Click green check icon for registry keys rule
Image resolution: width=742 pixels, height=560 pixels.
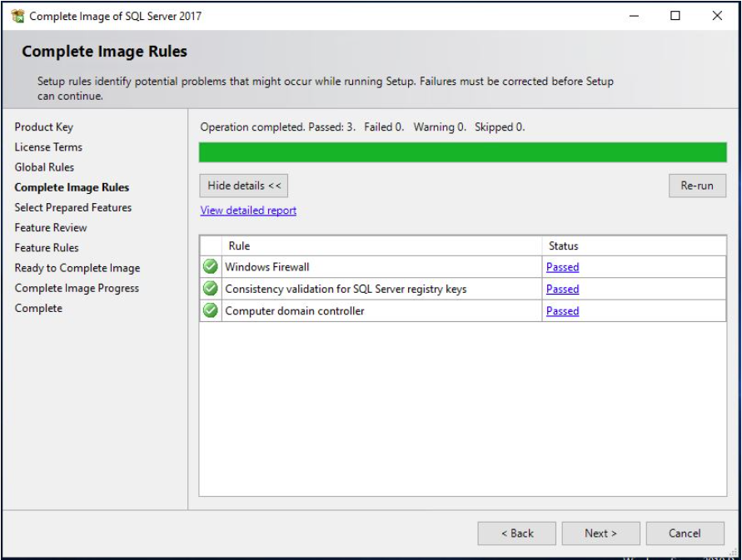pyautogui.click(x=210, y=289)
